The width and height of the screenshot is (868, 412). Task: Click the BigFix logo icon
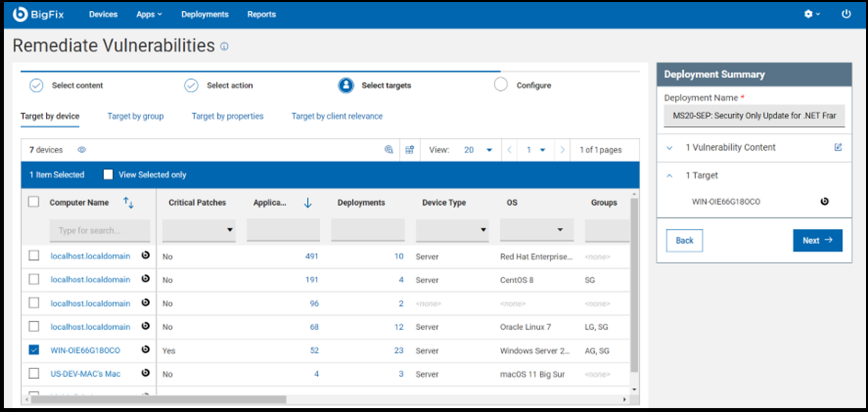20,14
